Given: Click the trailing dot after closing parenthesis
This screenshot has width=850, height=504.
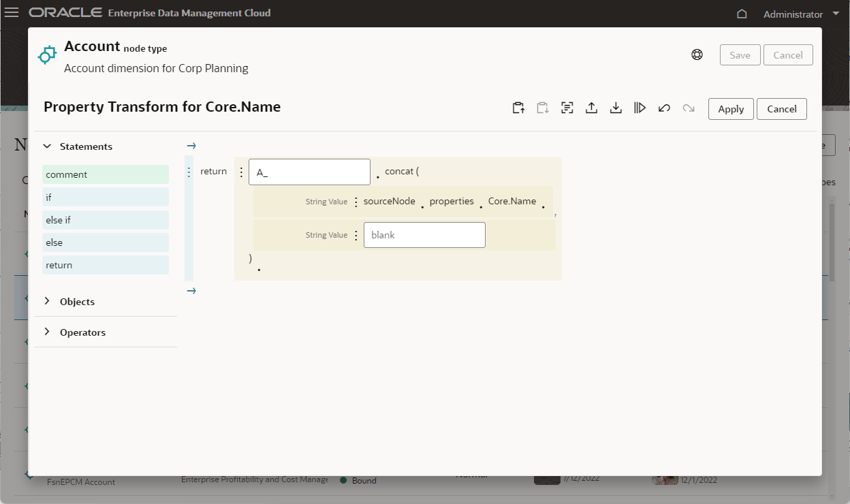Looking at the screenshot, I should click(x=259, y=270).
